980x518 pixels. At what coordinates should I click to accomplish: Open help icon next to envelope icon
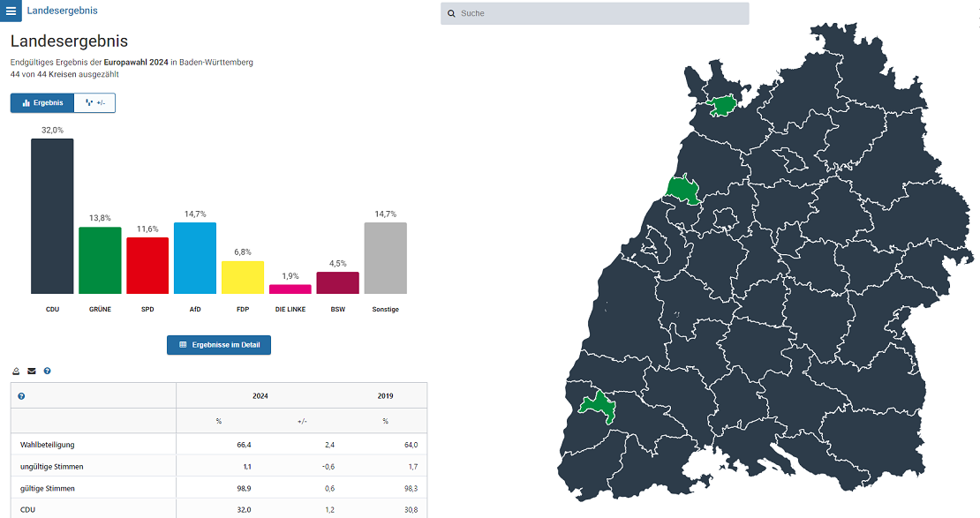click(48, 371)
